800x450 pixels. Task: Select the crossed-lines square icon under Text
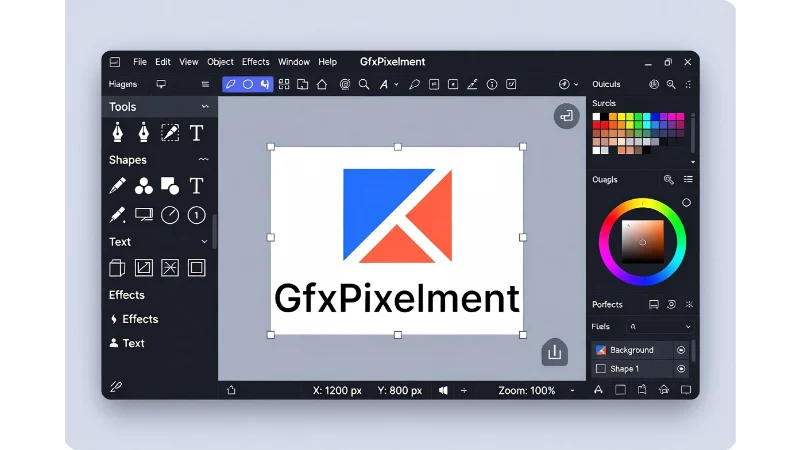170,268
